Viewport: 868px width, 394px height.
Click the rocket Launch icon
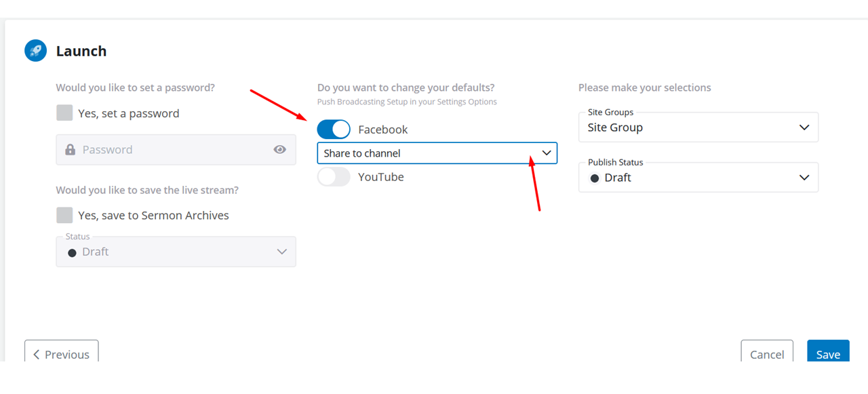point(35,51)
